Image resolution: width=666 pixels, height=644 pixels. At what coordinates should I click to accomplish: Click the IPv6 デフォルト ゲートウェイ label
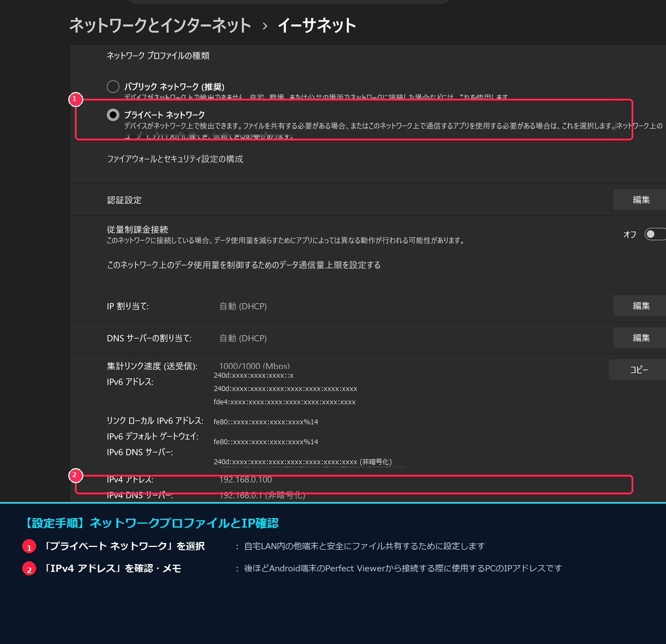153,437
